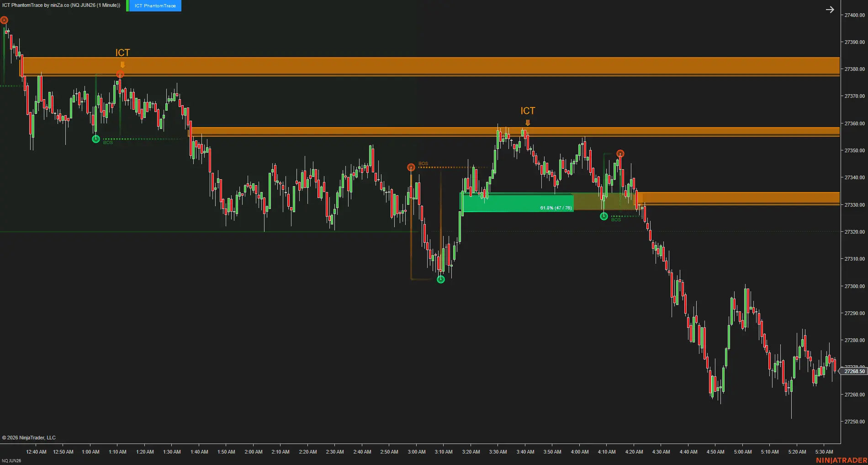Click the green retracement zone rectangle
This screenshot has width=868, height=465.
[517, 203]
